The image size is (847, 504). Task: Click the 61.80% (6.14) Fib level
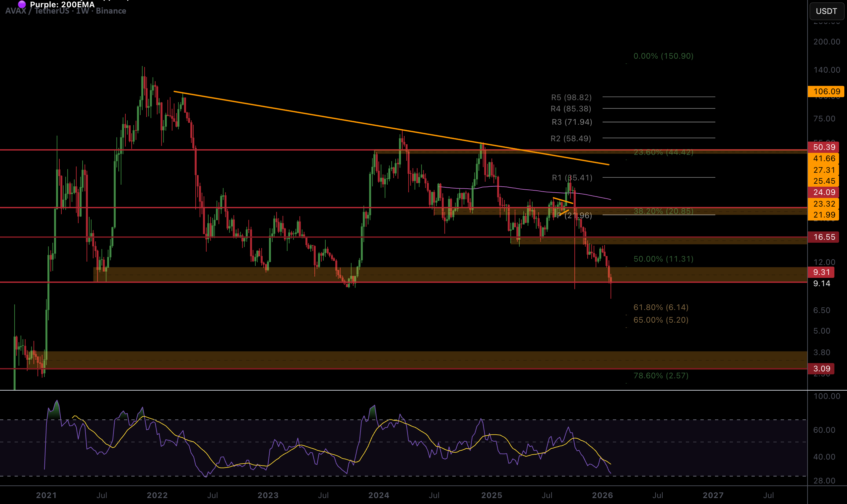(661, 307)
